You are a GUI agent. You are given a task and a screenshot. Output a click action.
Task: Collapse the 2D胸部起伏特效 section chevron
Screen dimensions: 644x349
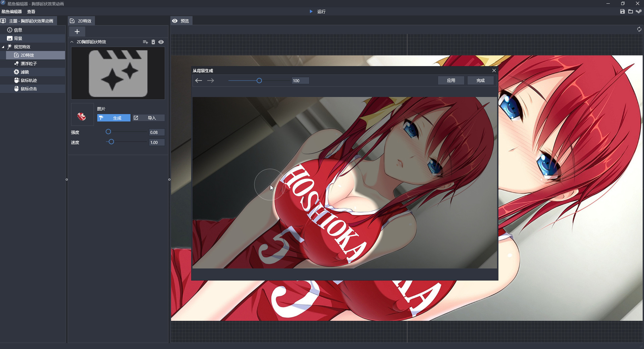(x=72, y=42)
